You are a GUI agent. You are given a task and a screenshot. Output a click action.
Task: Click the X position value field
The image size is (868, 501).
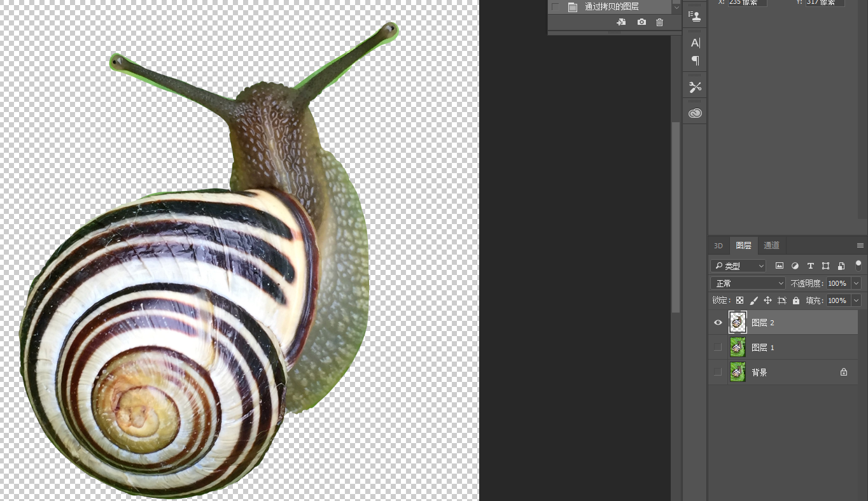(x=747, y=3)
